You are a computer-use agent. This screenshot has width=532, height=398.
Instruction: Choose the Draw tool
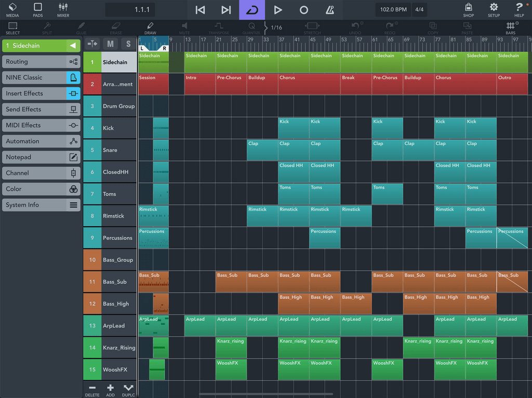[x=150, y=28]
